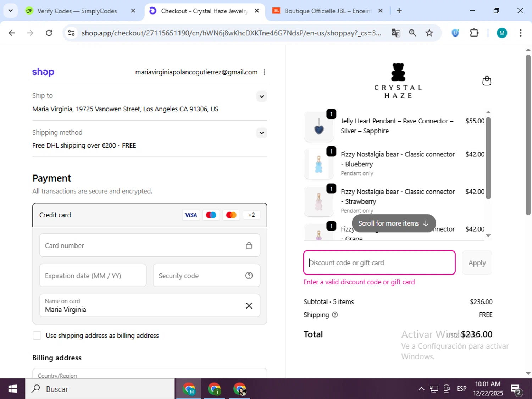Click the Maestro card icon
Screen dimensions: 532x399
[211, 215]
